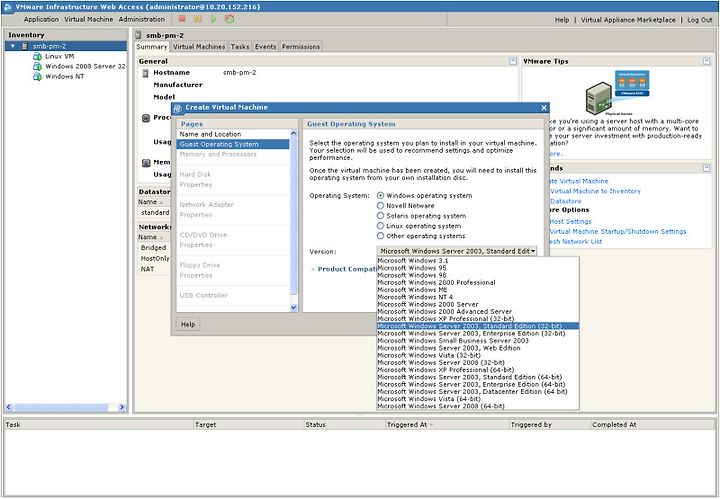Click Inventory horizontal scrollbar left arrow
This screenshot has width=720, height=499.
(x=9, y=407)
